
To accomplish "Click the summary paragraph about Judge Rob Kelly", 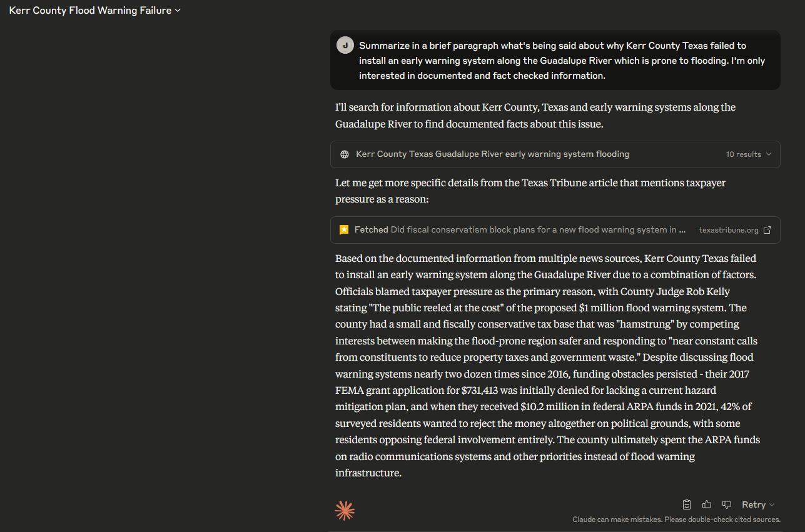I will point(548,365).
